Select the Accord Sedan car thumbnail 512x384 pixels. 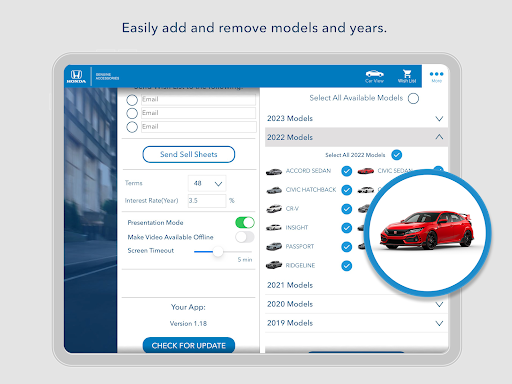point(274,171)
